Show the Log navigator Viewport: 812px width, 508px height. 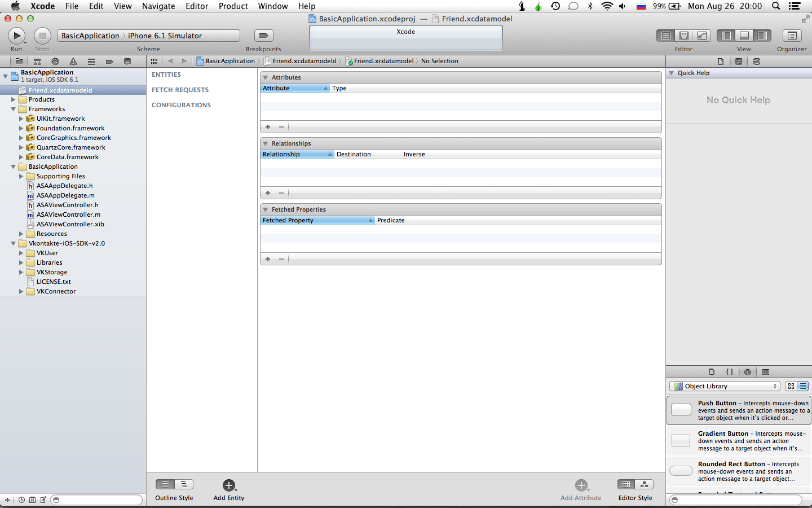(x=127, y=61)
